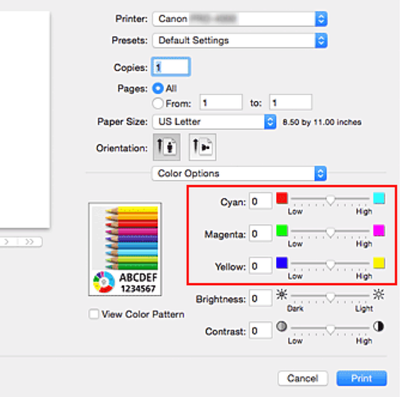Image resolution: width=400 pixels, height=397 pixels.
Task: Click the Print button
Action: tap(362, 378)
